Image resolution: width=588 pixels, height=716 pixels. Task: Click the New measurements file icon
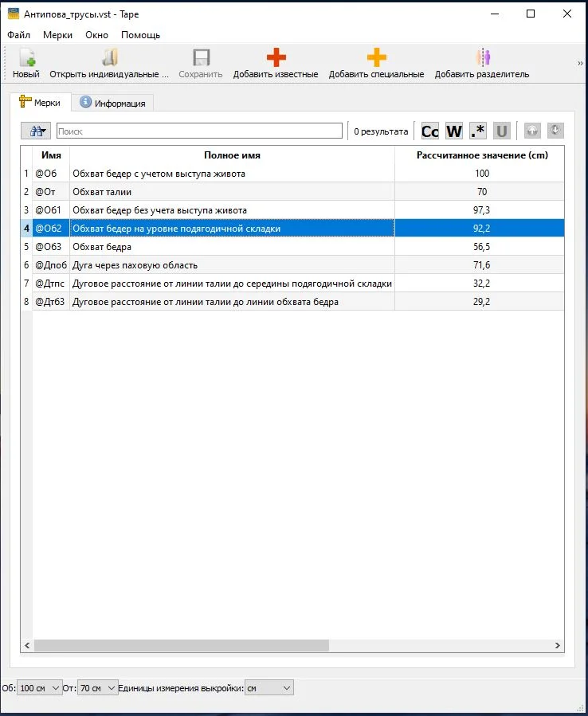coord(27,58)
